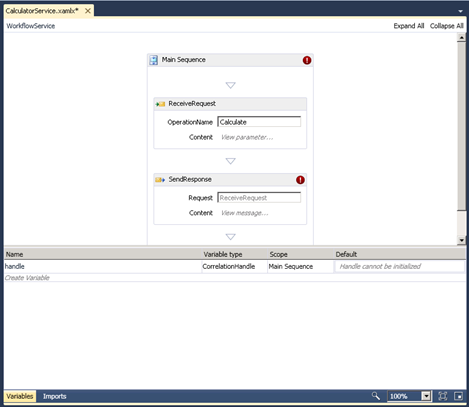Click drop arrow above ReceiveRequest

point(231,85)
